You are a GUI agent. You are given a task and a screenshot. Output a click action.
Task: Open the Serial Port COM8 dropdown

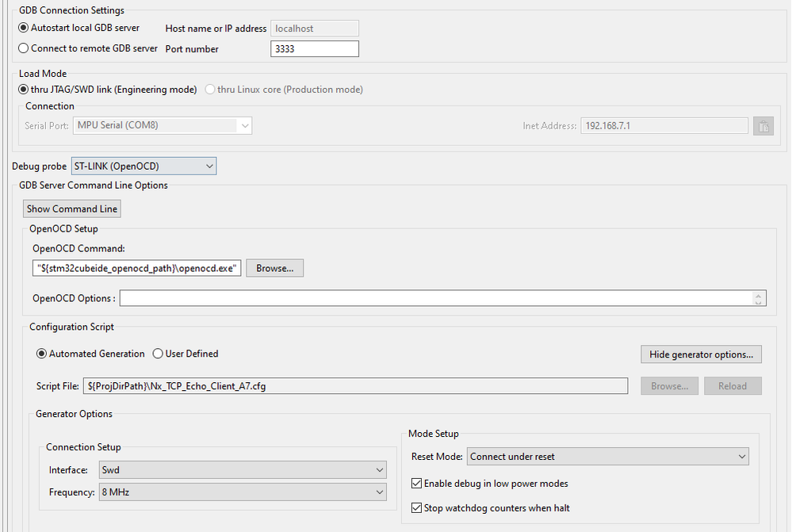(163, 125)
